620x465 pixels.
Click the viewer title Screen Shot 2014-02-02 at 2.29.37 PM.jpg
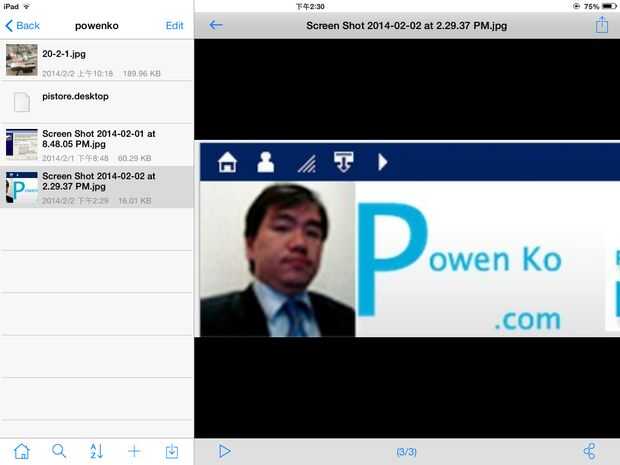[x=406, y=26]
